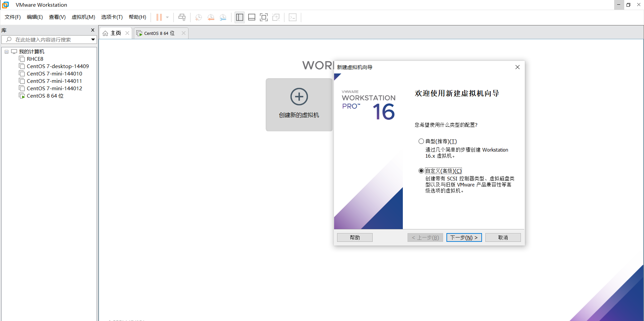Select CentOS 7-mini-144012 in library
The height and width of the screenshot is (321, 644).
[x=54, y=89]
